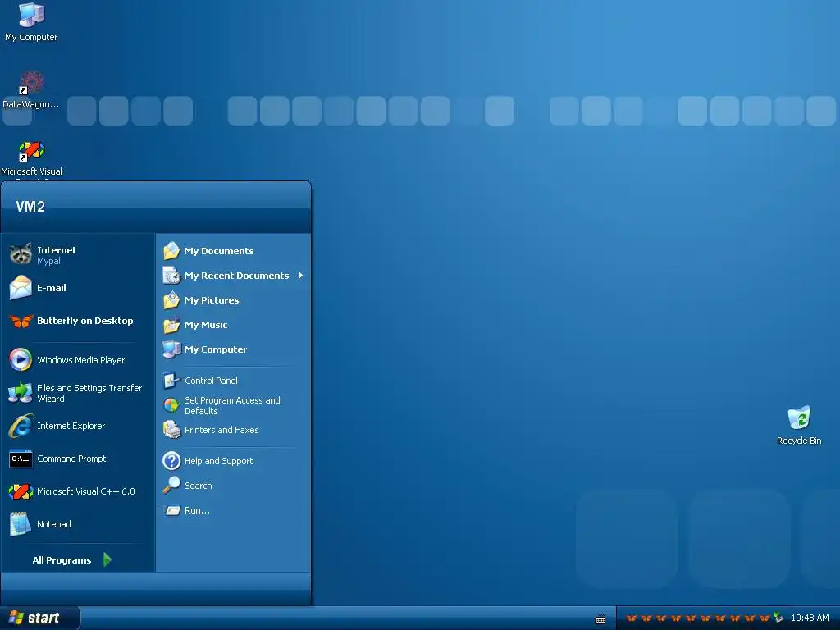
Task: Open Control Panel
Action: pos(234,381)
